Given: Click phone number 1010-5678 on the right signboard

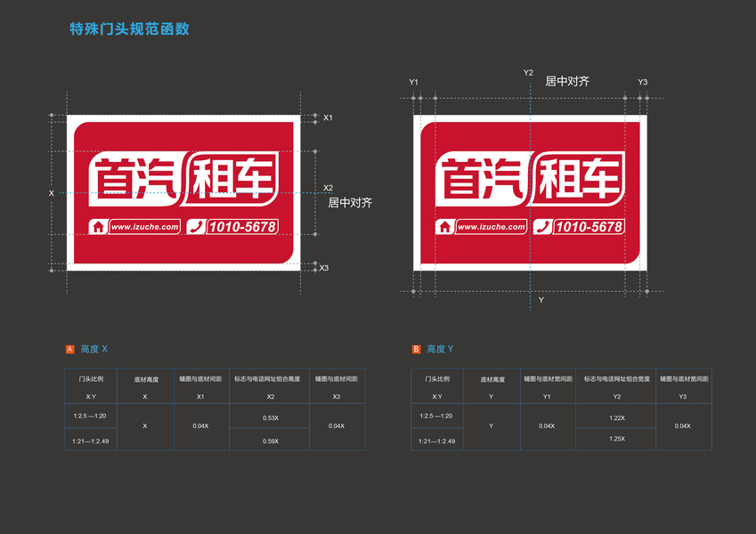Looking at the screenshot, I should [x=589, y=227].
